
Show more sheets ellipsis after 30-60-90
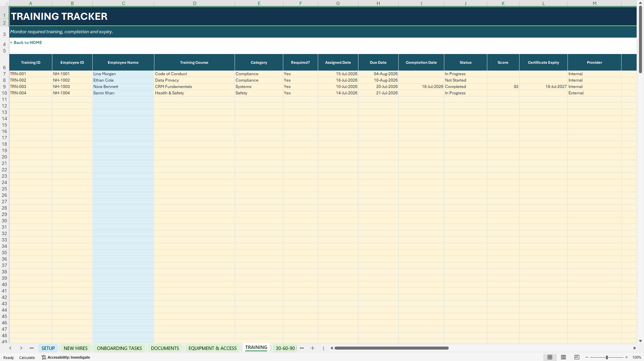tap(302, 348)
